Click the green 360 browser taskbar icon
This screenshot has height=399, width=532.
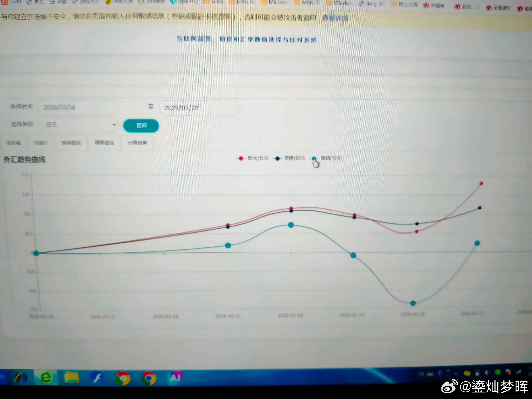coord(46,377)
